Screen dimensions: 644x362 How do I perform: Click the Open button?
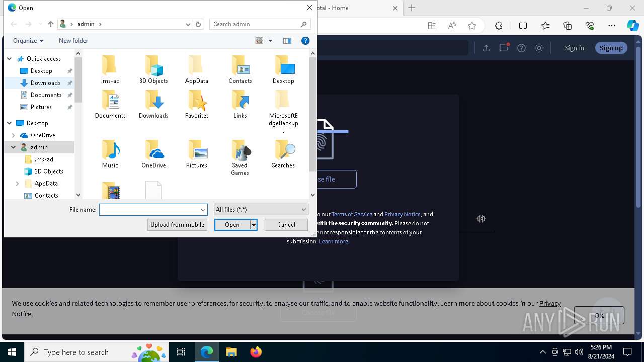tap(232, 225)
